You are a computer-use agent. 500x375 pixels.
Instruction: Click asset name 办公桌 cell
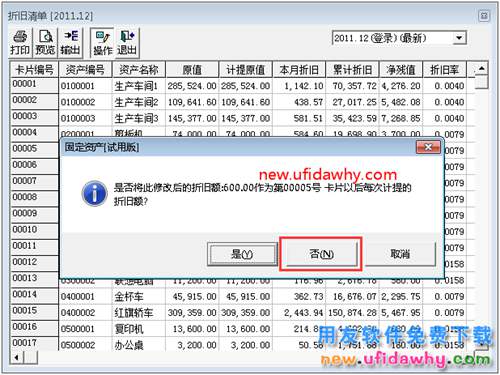pyautogui.click(x=139, y=345)
